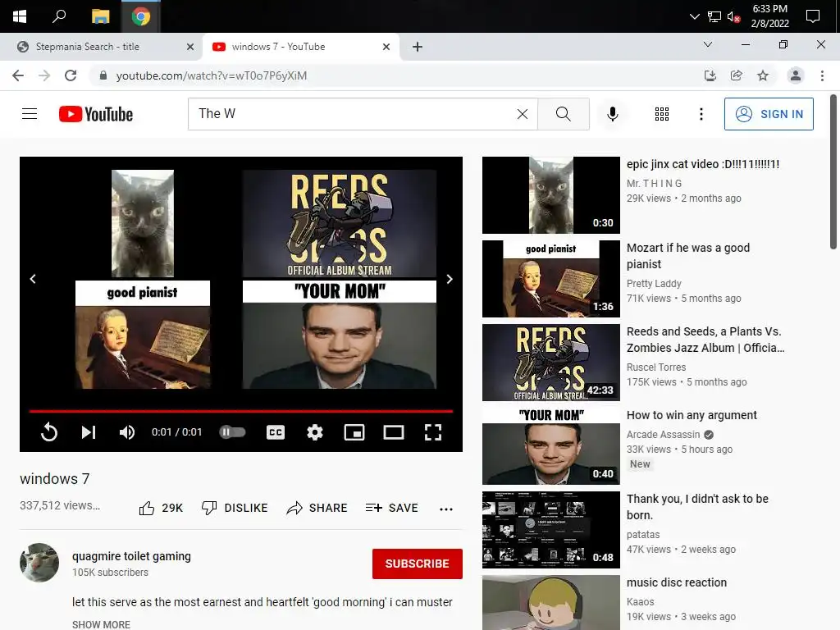
Task: Open more actions ellipsis below video
Action: pyautogui.click(x=445, y=509)
